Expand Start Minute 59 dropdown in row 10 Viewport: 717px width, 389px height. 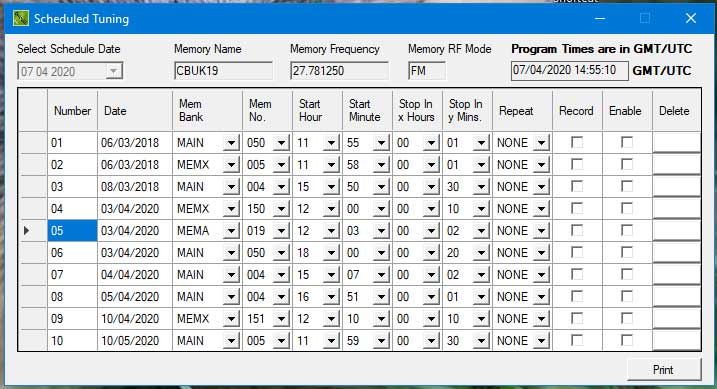(x=381, y=341)
